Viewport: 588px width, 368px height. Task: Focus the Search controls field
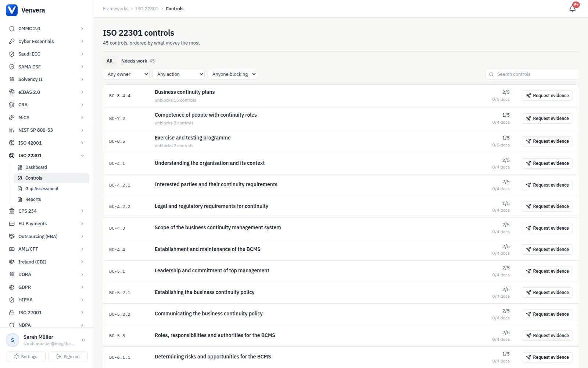click(532, 74)
